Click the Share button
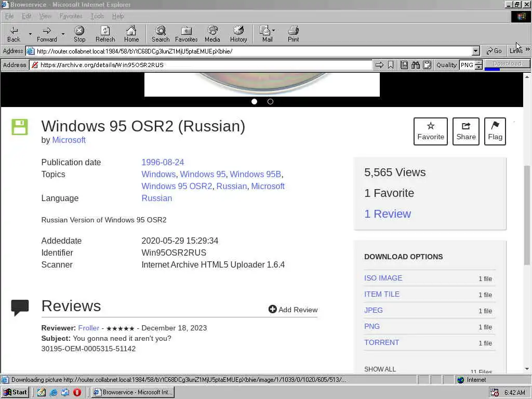 pos(466,131)
